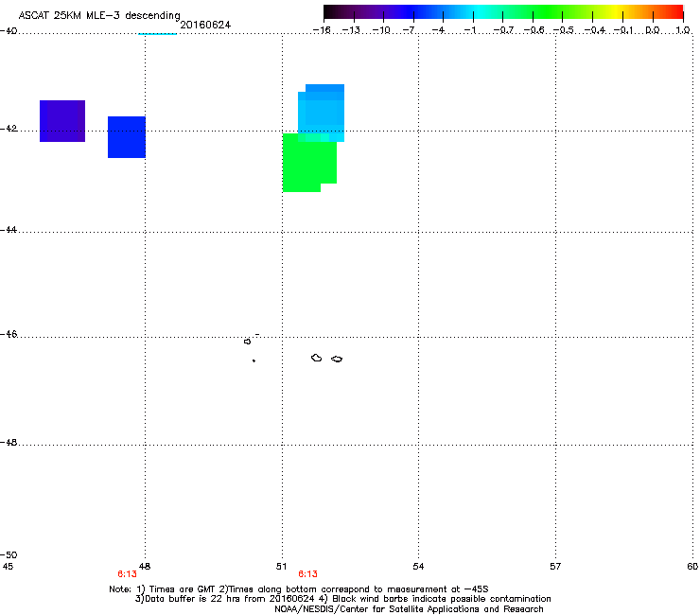Click the longitude label 54
Image resolution: width=700 pixels, height=615 pixels.
pos(418,567)
